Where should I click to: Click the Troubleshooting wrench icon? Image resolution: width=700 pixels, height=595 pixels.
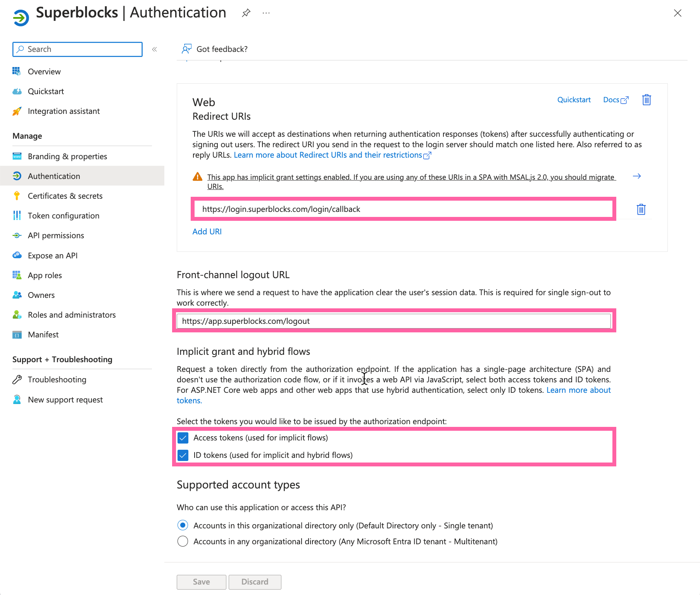(17, 380)
